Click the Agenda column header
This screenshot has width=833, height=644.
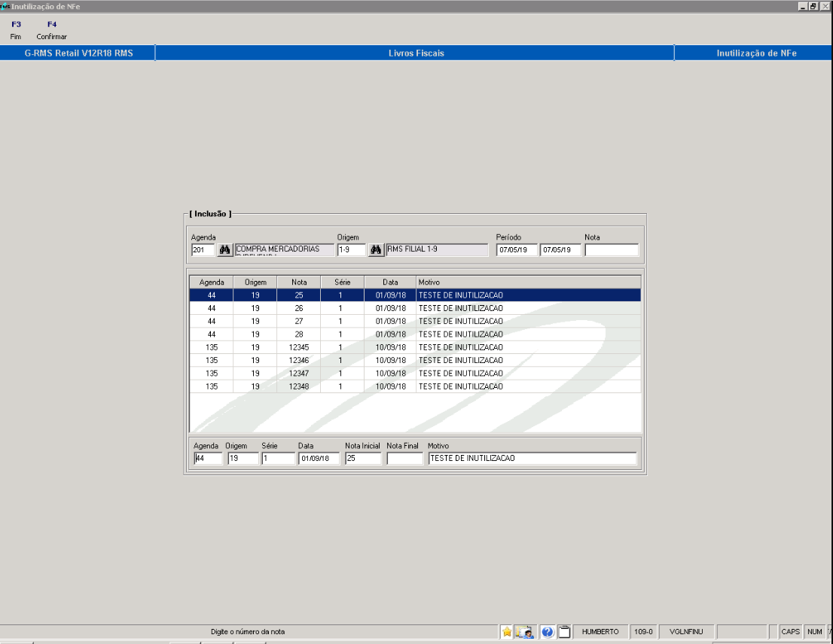pyautogui.click(x=212, y=282)
